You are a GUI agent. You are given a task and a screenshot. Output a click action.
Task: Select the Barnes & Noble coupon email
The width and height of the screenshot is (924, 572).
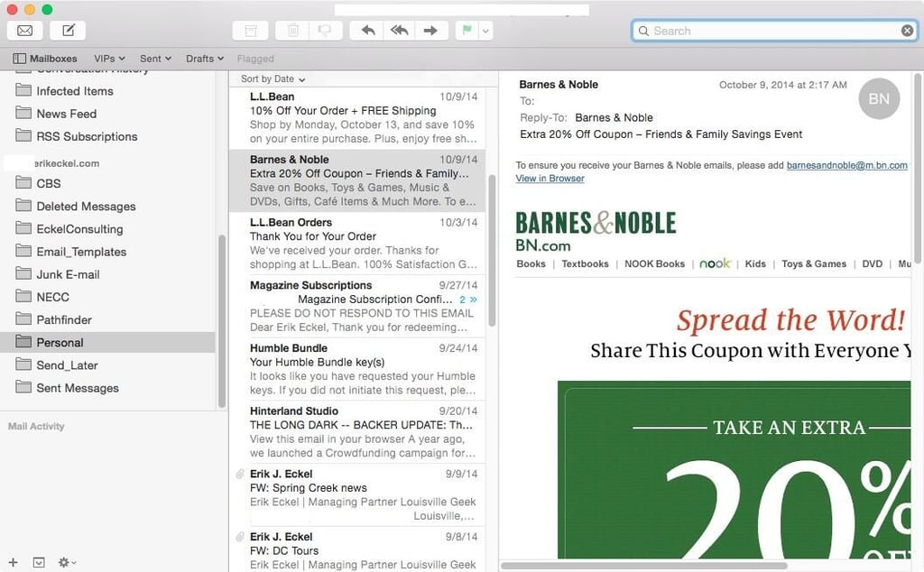tap(357, 180)
